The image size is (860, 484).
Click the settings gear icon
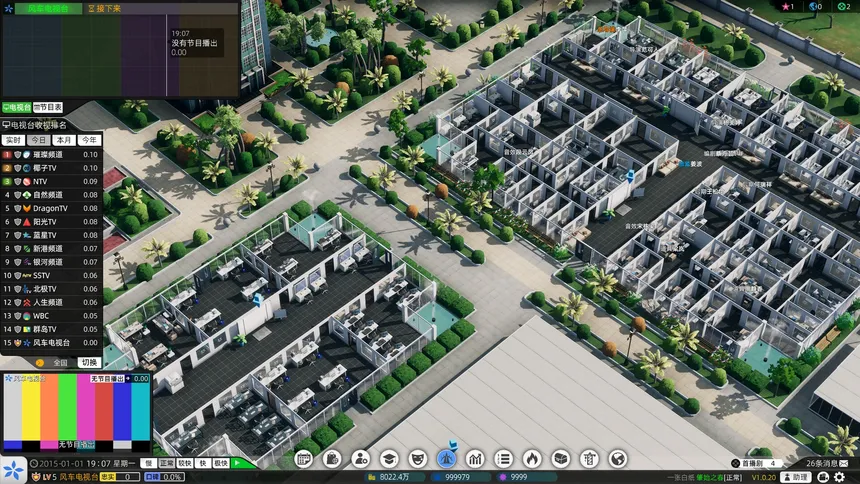tap(840, 477)
